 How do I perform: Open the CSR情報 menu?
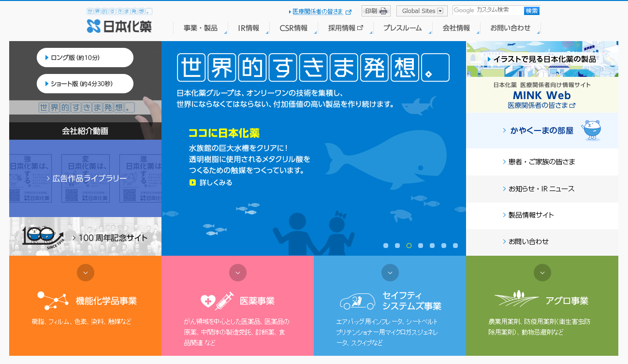[x=293, y=28]
